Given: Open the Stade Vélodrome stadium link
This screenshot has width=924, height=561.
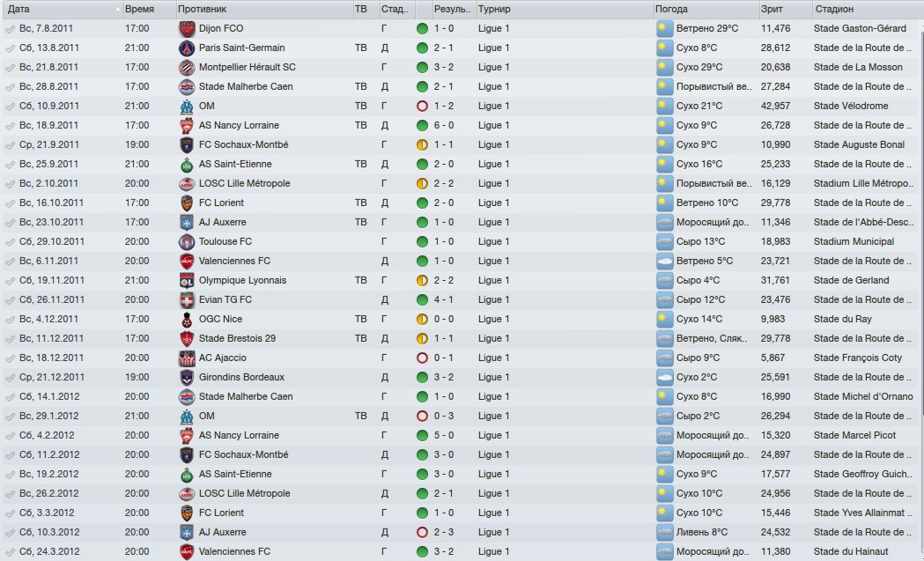Looking at the screenshot, I should [x=851, y=106].
